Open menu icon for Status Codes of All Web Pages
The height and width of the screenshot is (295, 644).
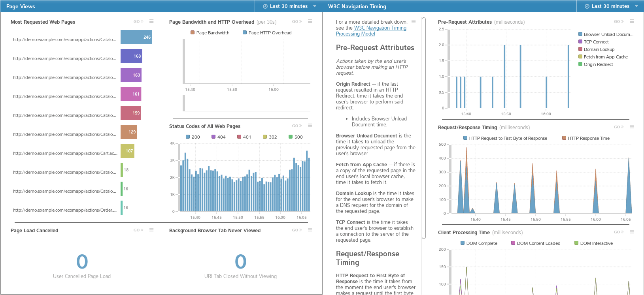[310, 126]
